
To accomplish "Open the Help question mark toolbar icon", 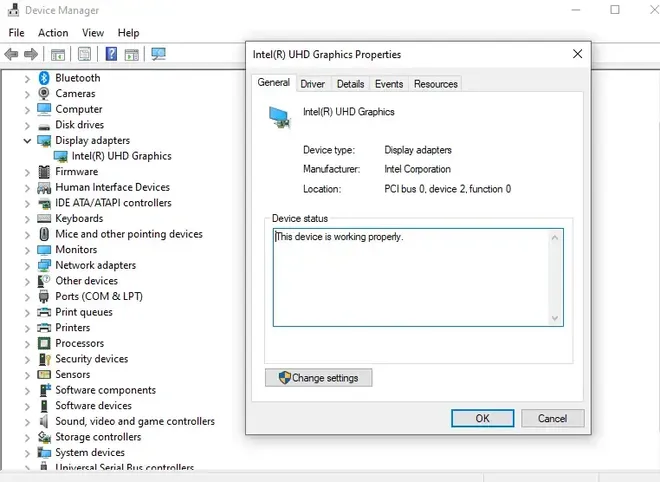I will (x=111, y=54).
